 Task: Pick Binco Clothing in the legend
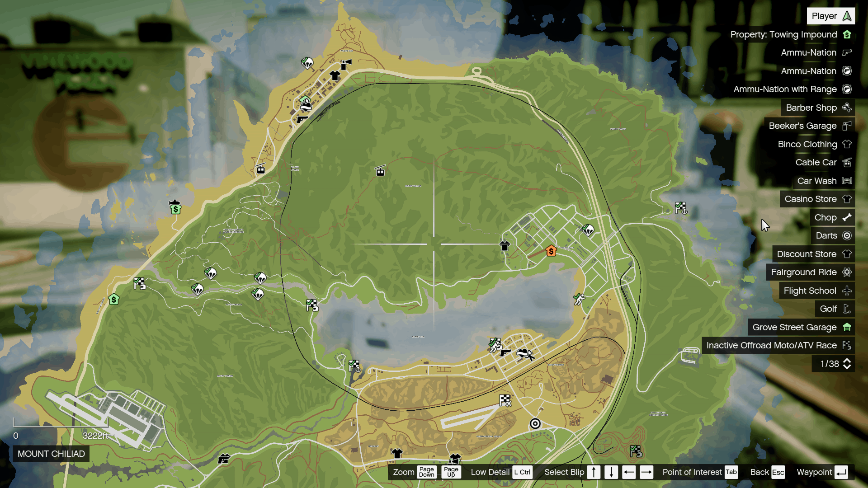tap(814, 144)
